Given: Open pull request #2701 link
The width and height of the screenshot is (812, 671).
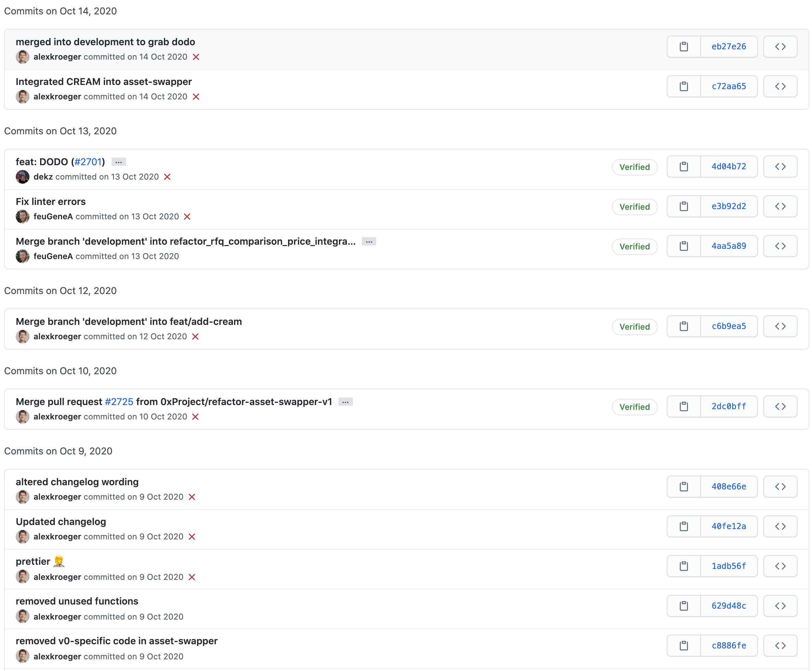Looking at the screenshot, I should click(88, 162).
